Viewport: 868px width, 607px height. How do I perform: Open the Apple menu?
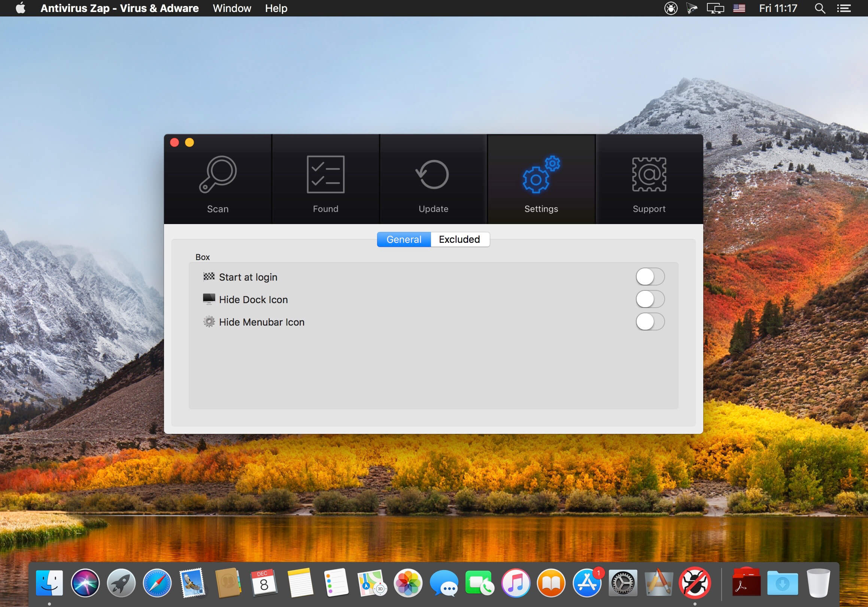click(21, 8)
